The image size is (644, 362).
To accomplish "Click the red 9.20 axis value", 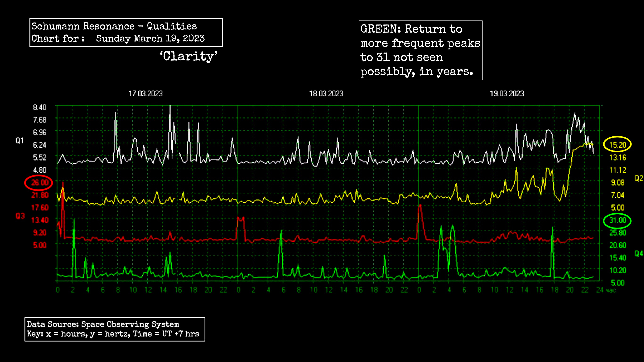I will point(40,233).
